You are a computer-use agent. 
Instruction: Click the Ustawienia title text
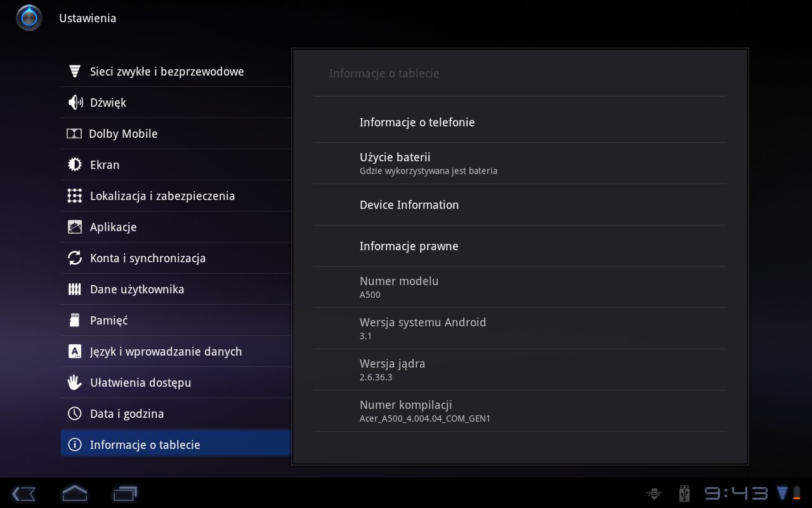click(x=88, y=18)
